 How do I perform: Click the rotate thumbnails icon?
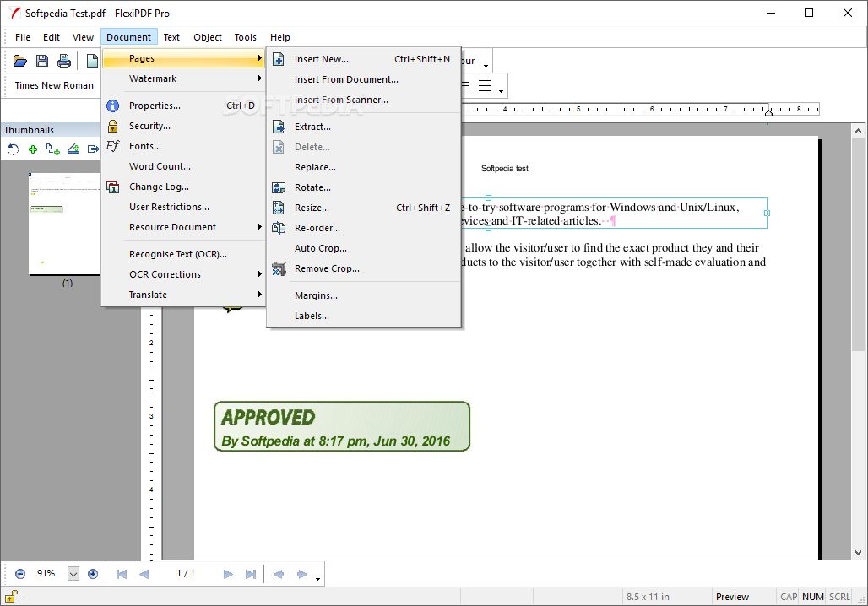(x=14, y=149)
